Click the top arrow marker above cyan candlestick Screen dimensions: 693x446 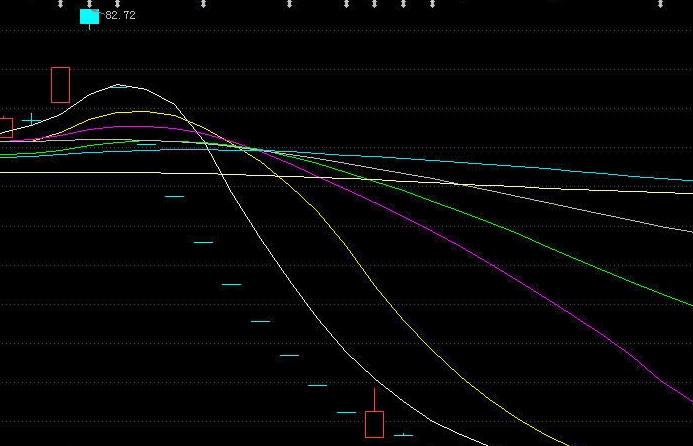(89, 4)
